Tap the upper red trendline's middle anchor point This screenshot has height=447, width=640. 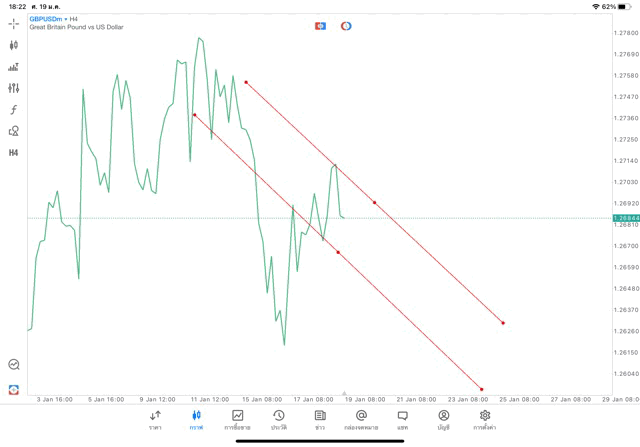pos(375,203)
